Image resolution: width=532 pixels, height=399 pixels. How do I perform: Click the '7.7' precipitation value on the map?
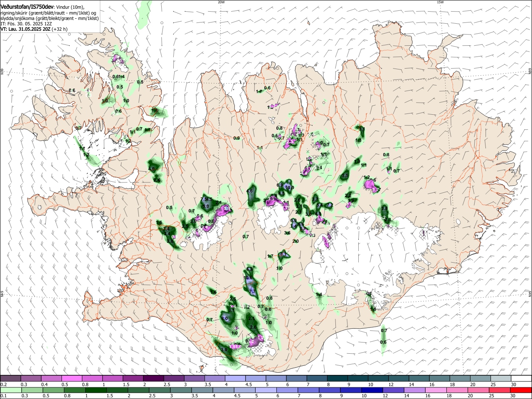click(252, 292)
